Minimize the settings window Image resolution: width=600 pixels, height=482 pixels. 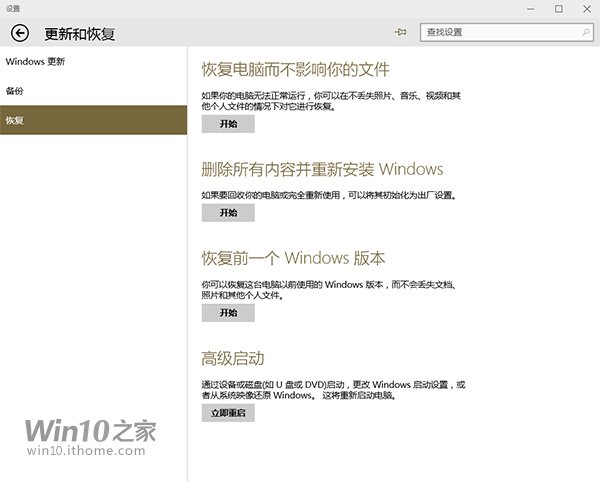(530, 9)
